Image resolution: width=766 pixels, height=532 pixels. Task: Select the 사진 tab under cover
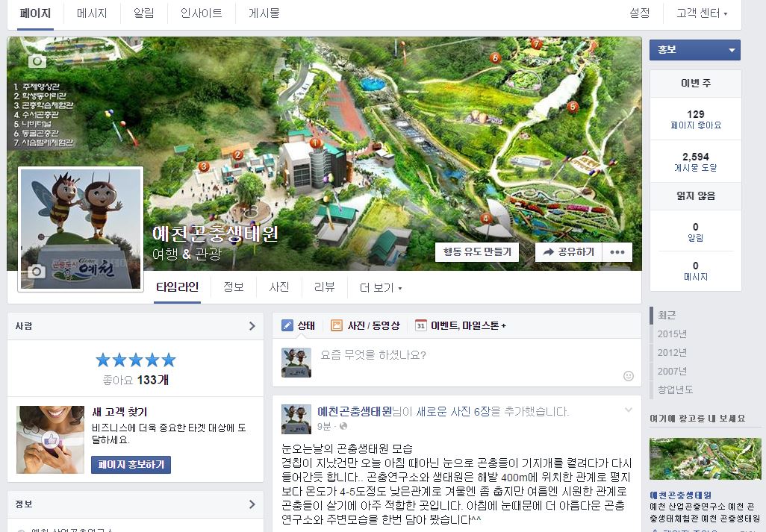(x=279, y=287)
